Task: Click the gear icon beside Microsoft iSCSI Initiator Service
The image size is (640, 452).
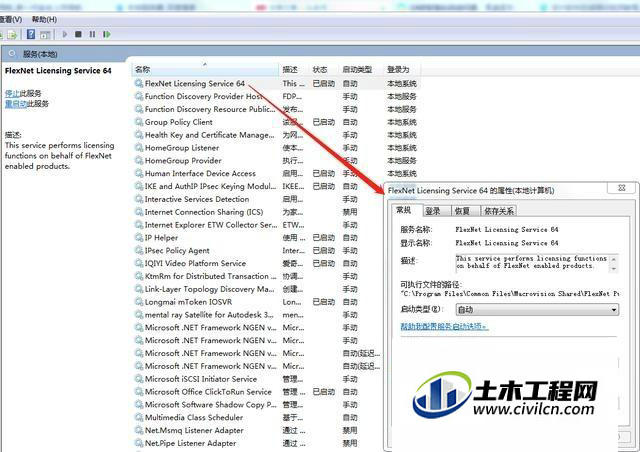Action: (139, 379)
